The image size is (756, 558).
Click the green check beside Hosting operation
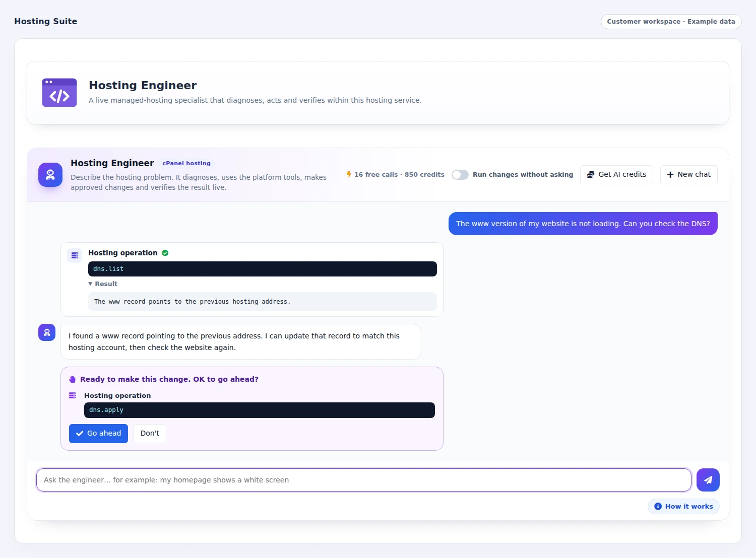pos(165,253)
